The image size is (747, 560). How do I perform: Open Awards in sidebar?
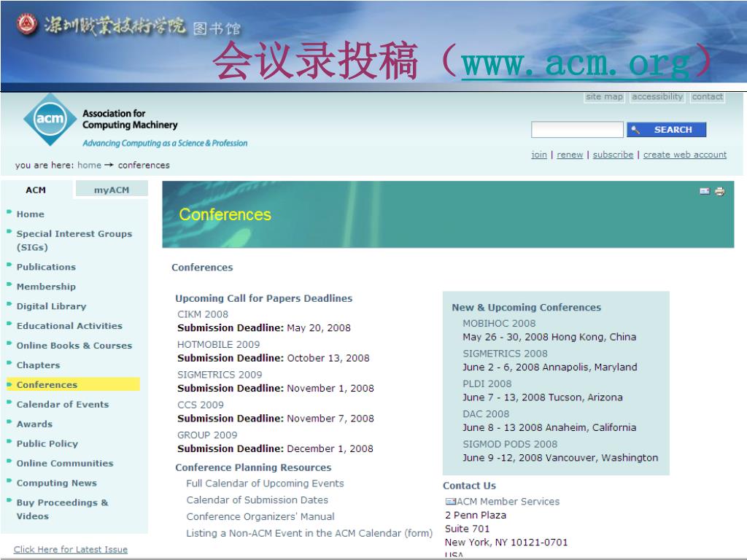pyautogui.click(x=34, y=424)
